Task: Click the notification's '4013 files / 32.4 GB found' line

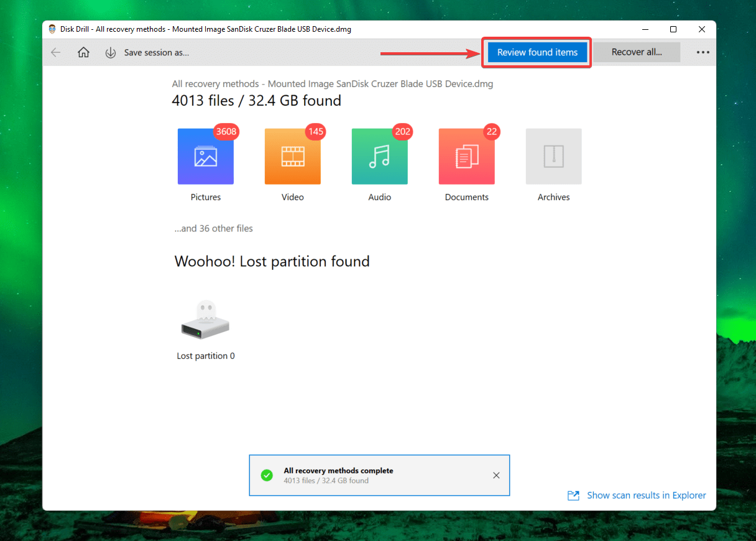Action: 326,481
